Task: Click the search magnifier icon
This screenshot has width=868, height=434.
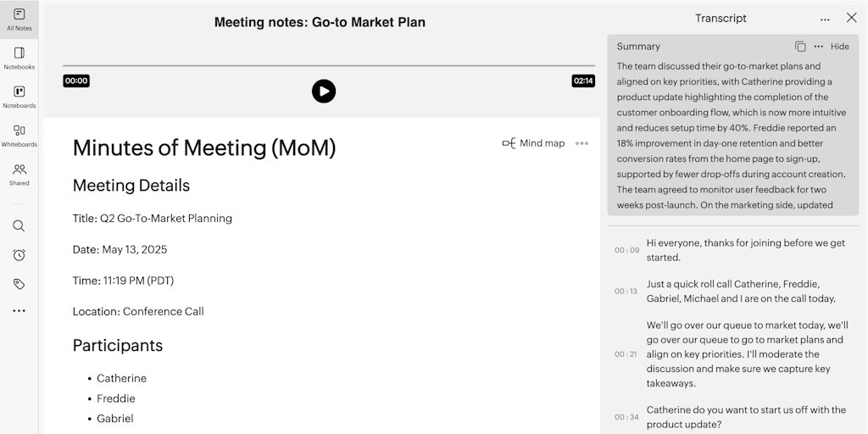Action: [x=19, y=225]
